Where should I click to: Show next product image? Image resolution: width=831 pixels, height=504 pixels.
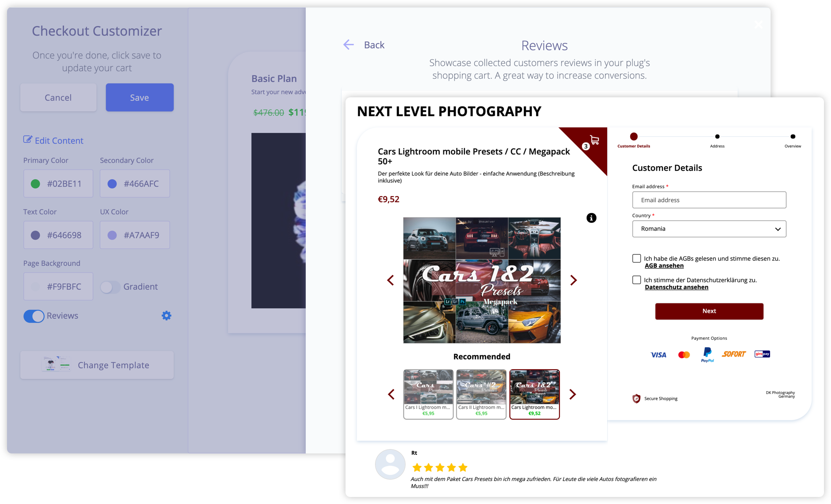click(x=574, y=280)
